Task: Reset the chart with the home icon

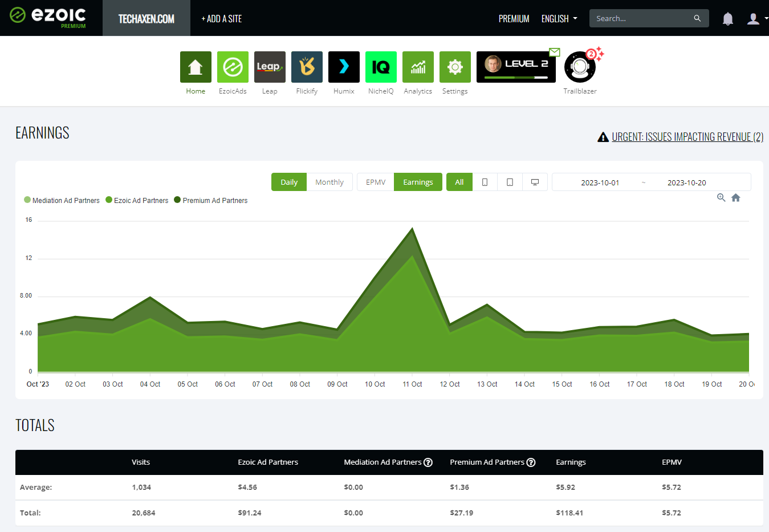Action: pos(736,197)
